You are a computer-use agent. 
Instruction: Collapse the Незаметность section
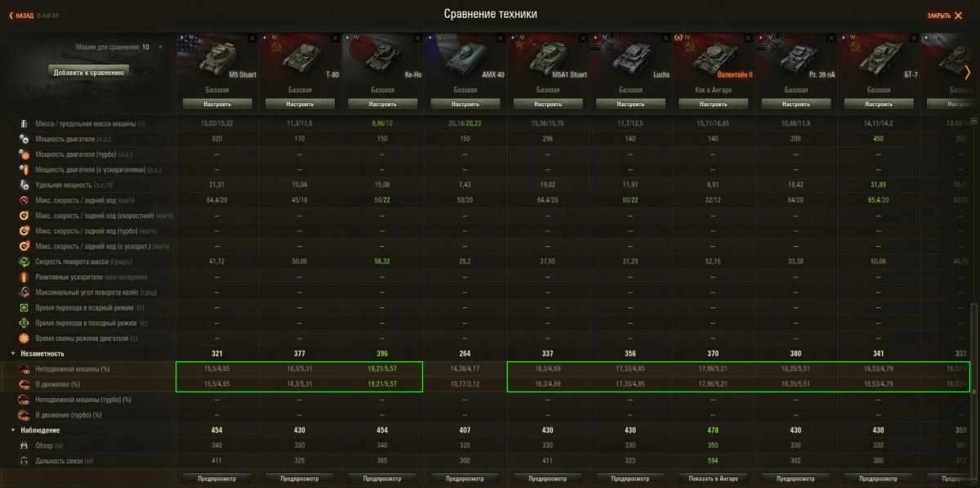[x=13, y=354]
